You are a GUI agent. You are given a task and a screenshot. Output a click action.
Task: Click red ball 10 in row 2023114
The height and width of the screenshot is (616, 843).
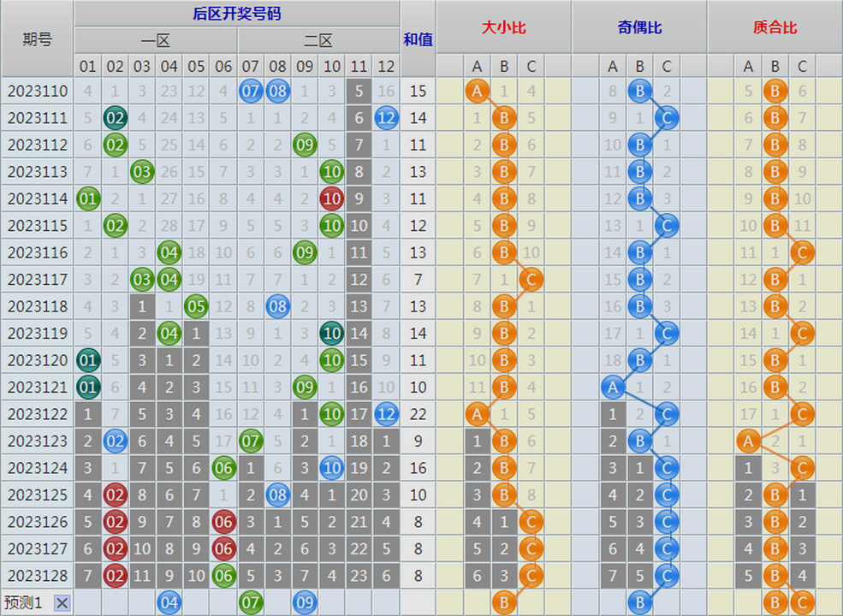[332, 198]
